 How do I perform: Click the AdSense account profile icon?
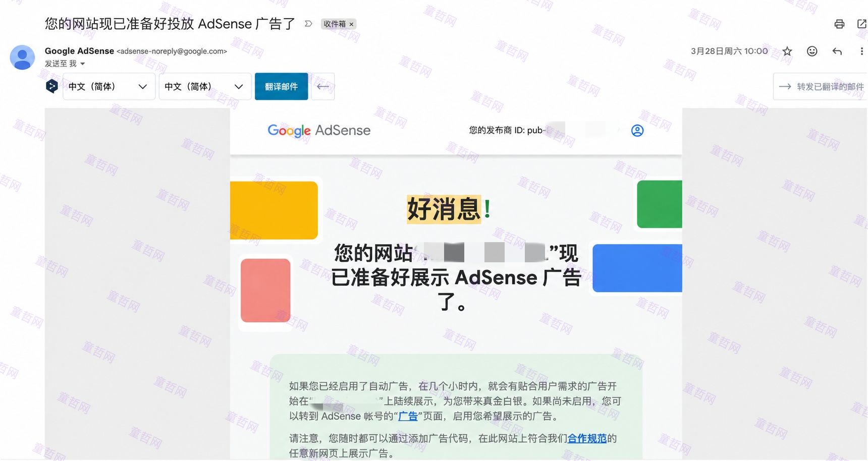point(637,131)
